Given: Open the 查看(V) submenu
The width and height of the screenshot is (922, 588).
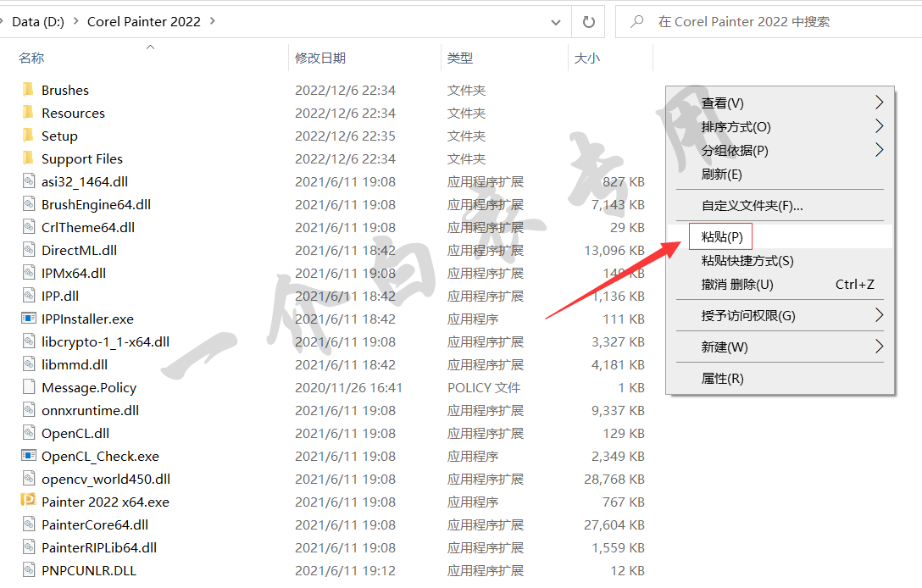Looking at the screenshot, I should click(780, 103).
